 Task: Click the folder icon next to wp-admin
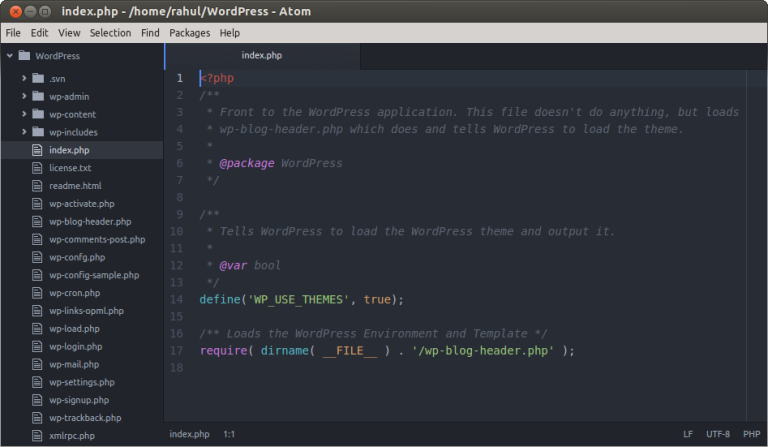point(38,96)
